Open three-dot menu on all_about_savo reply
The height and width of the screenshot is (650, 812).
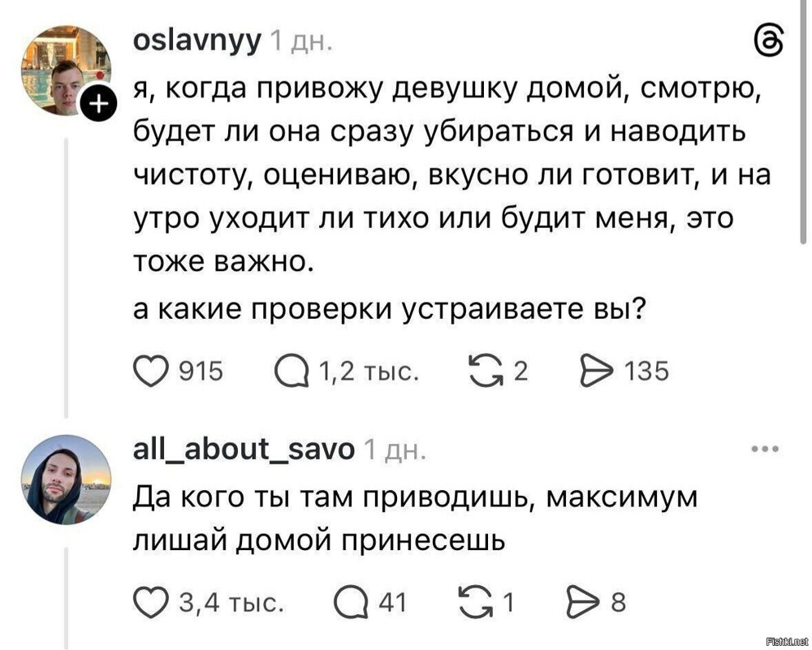[x=766, y=449]
